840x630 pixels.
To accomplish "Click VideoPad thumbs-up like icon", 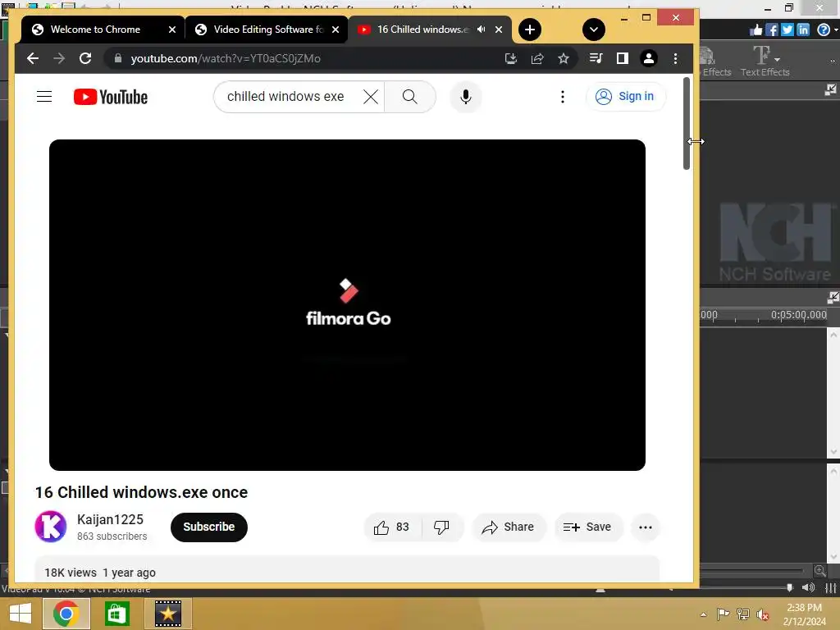I will [x=756, y=30].
